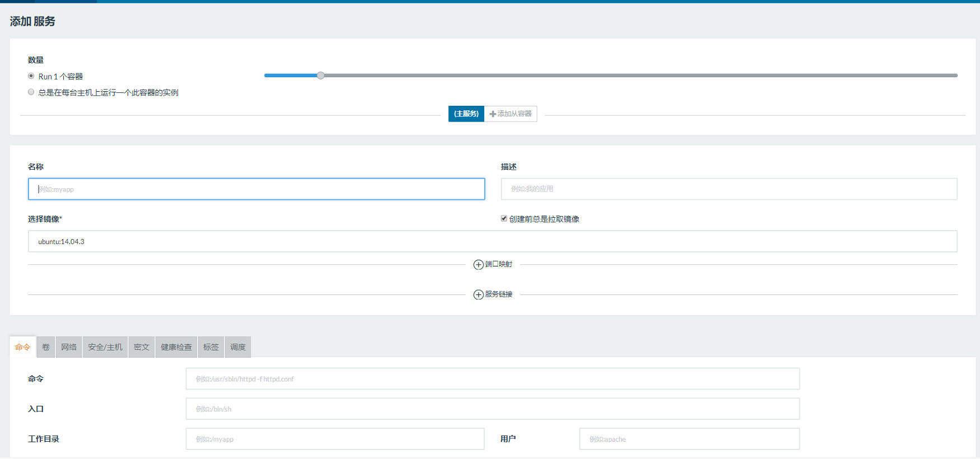Click the 用户 input field
The image size is (980, 459).
(x=689, y=439)
